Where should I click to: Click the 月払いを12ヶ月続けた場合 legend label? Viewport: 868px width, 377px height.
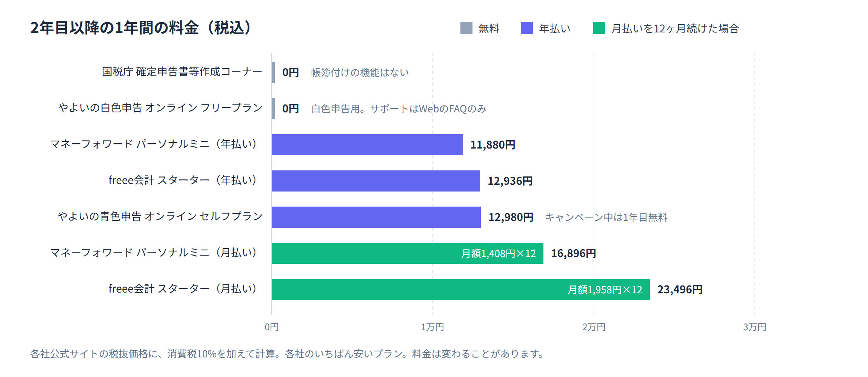[675, 28]
